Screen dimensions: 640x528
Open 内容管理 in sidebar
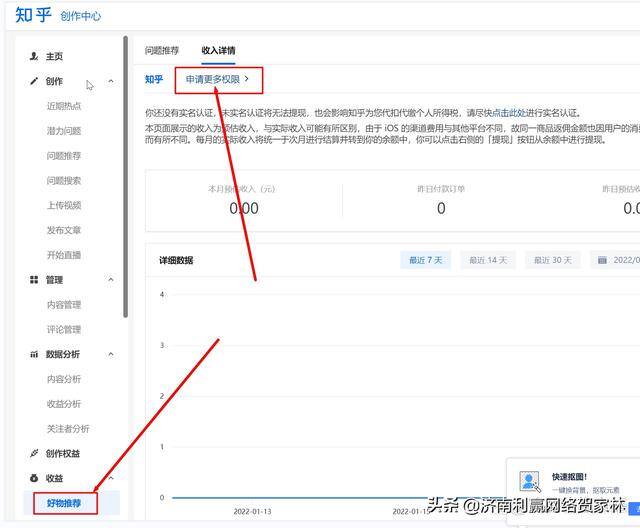click(x=64, y=305)
